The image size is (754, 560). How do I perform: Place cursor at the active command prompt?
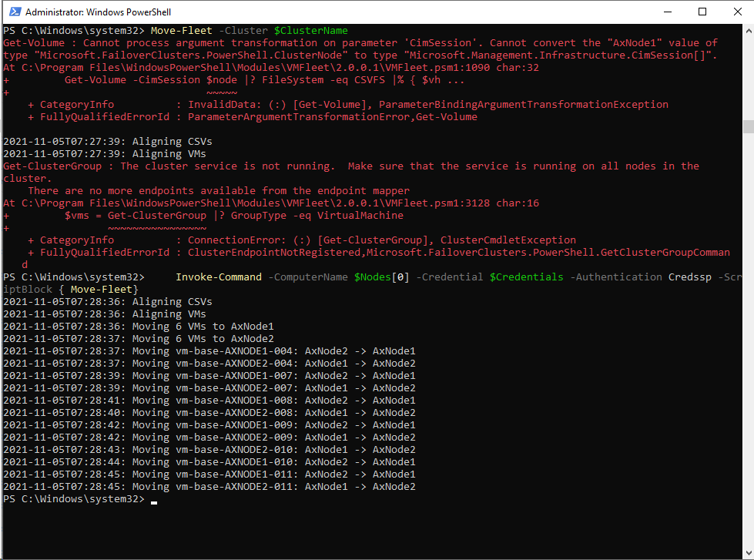[153, 501]
